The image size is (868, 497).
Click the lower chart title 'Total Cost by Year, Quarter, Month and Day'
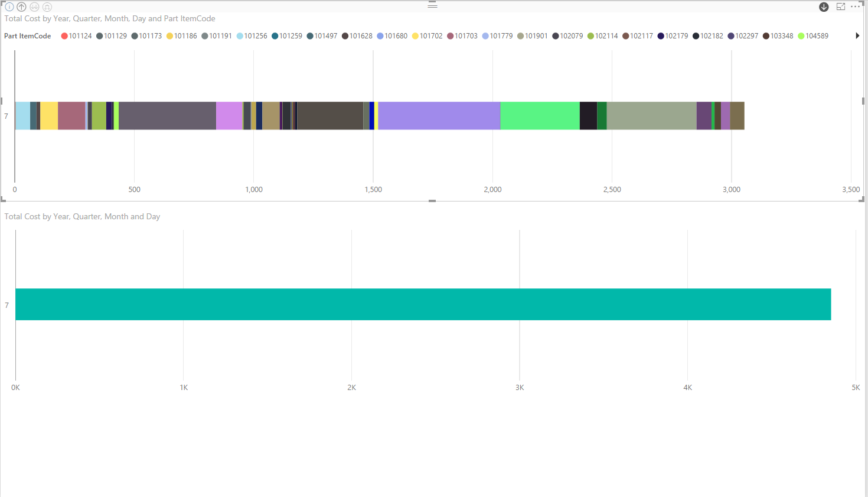82,217
